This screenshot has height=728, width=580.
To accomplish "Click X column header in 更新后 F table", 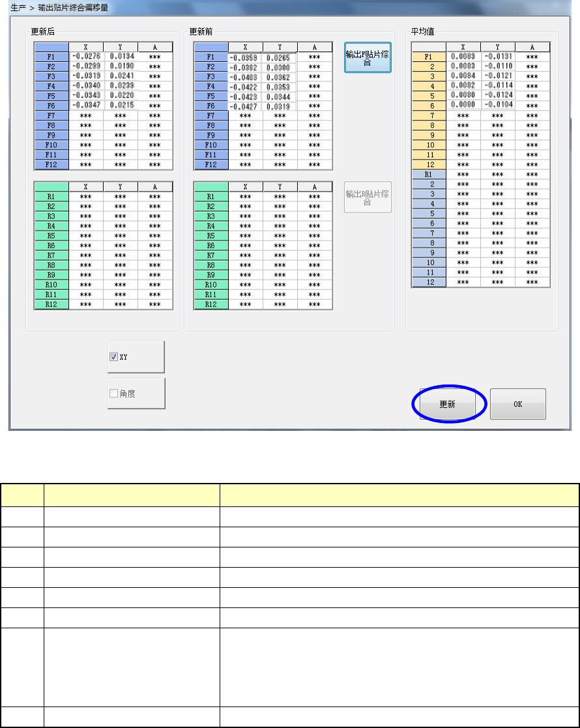I will click(86, 47).
